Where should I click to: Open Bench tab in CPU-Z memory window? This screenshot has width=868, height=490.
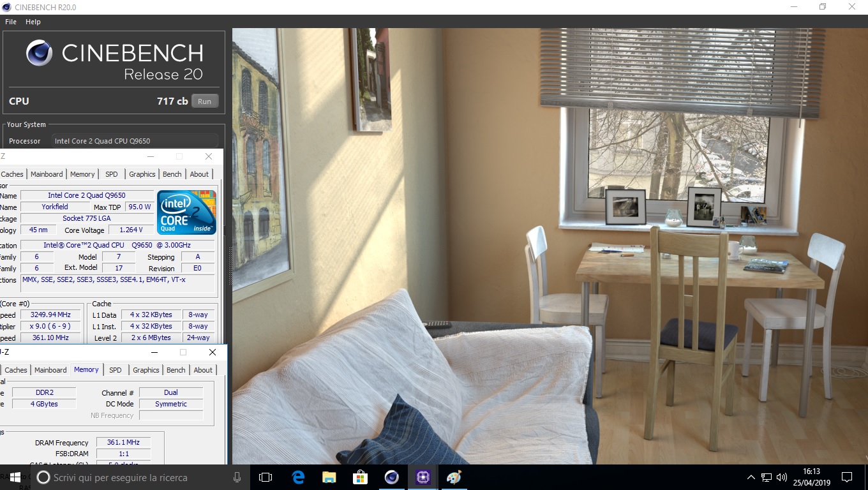pyautogui.click(x=176, y=370)
